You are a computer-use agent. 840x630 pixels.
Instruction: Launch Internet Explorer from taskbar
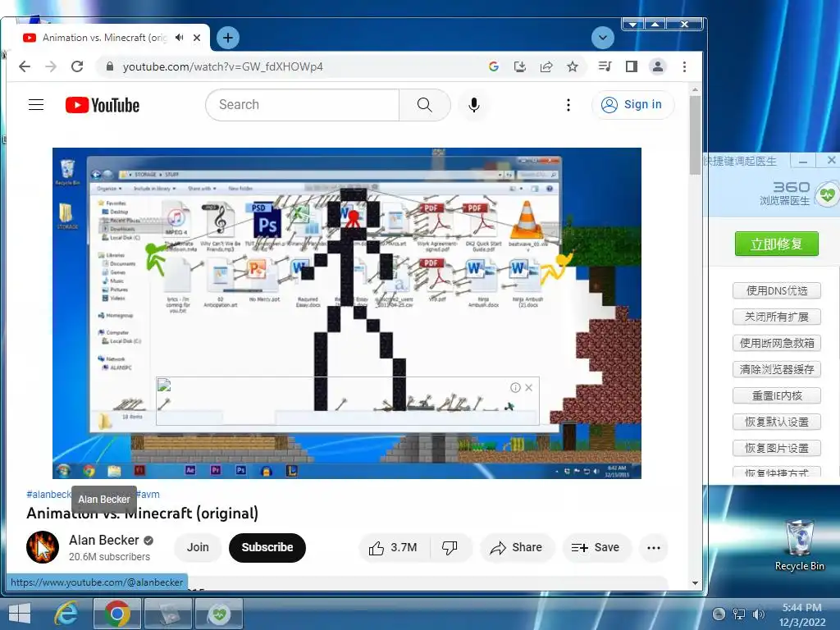[x=66, y=614]
